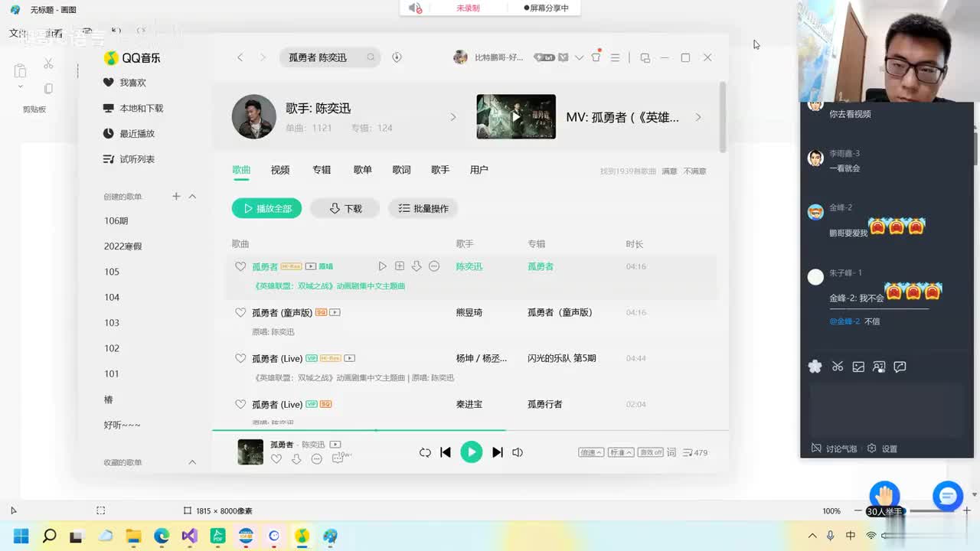Navigate back with the left arrow

click(240, 57)
